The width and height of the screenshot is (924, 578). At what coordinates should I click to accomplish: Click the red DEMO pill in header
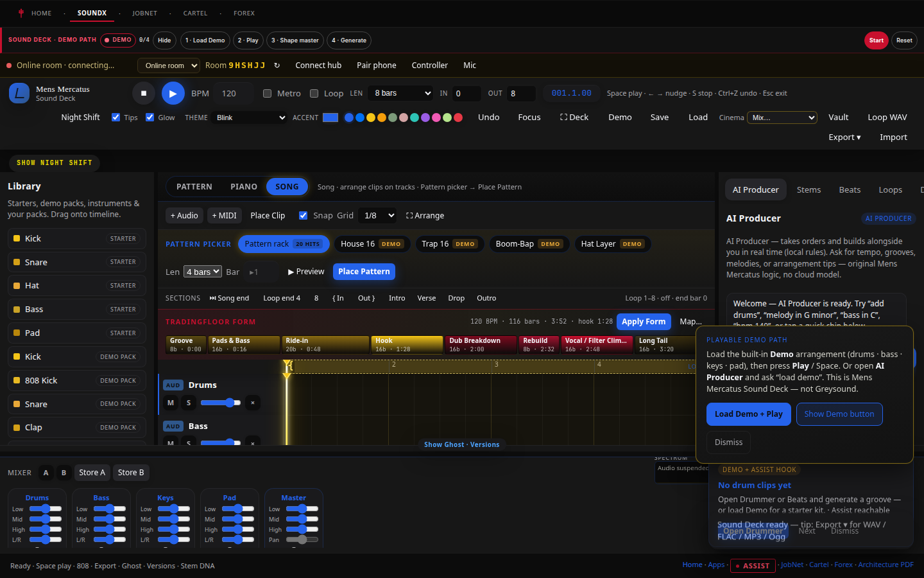point(118,40)
